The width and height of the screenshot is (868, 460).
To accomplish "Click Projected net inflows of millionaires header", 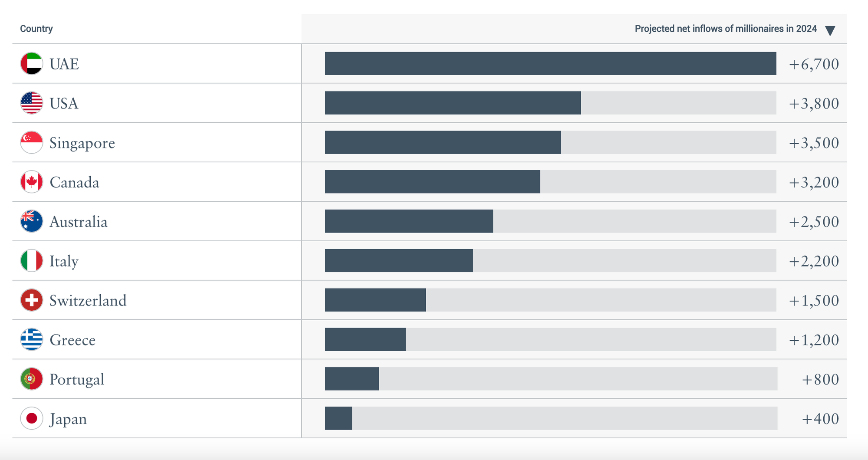I will click(726, 29).
